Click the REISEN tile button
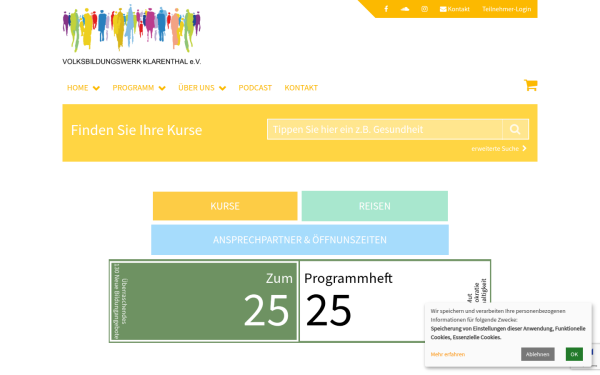 (375, 206)
